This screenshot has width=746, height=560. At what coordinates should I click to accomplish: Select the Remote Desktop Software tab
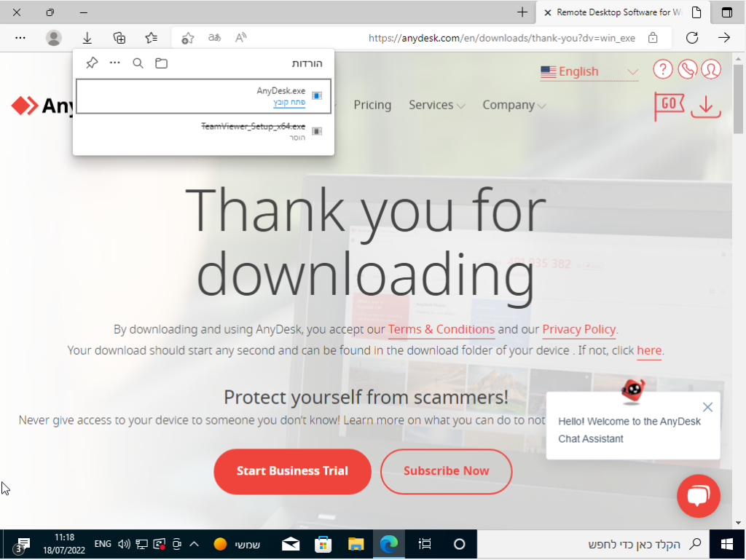623,12
